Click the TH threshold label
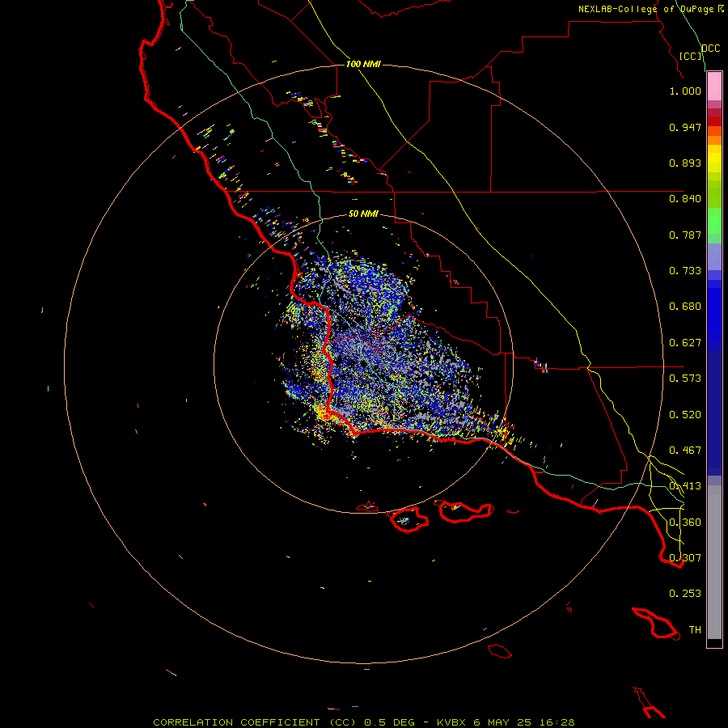 [x=695, y=630]
